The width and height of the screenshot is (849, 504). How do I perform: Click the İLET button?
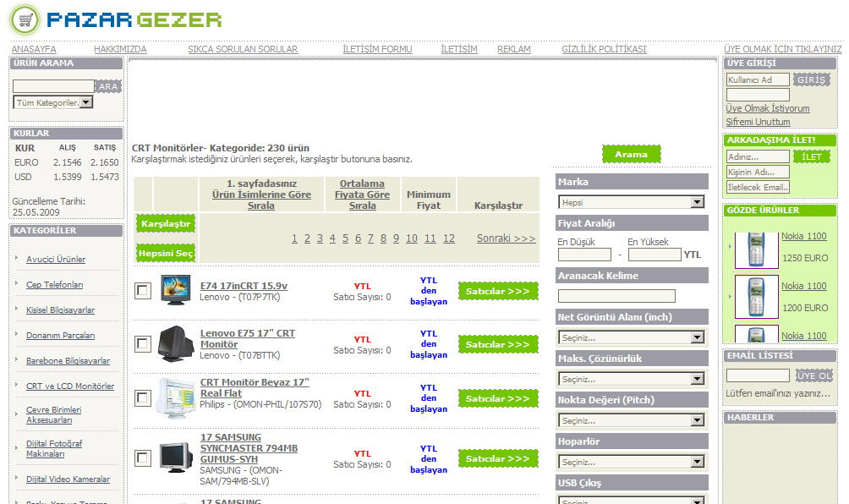point(811,157)
